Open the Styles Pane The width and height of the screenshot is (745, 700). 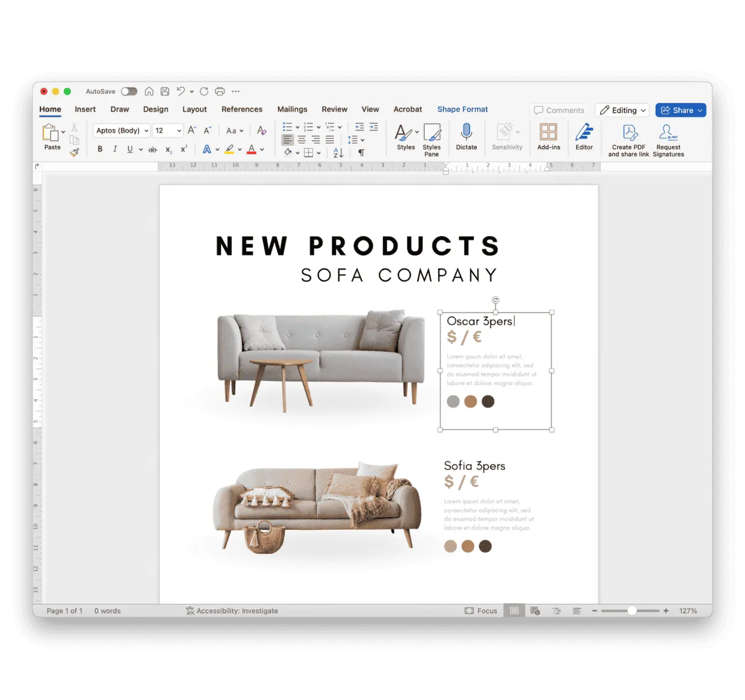pos(431,139)
